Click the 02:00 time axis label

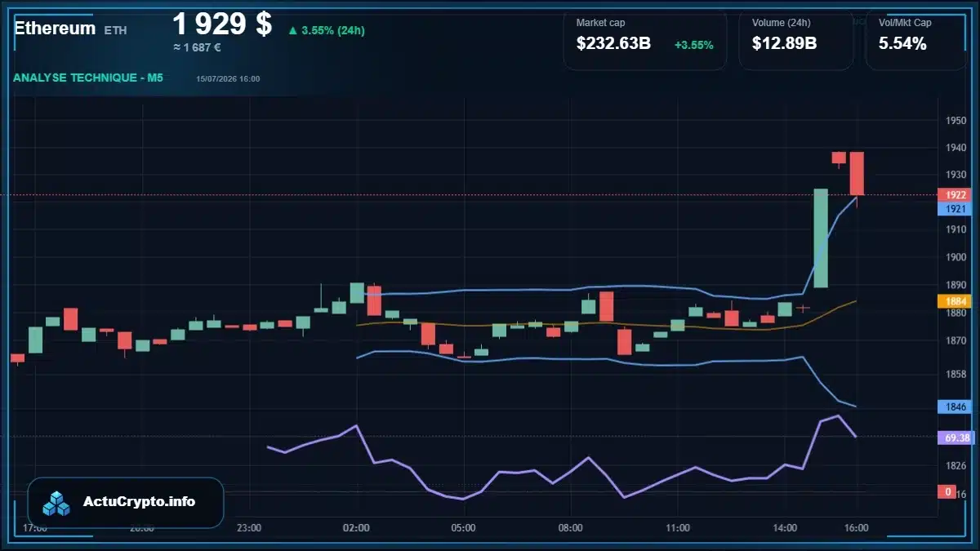point(357,528)
